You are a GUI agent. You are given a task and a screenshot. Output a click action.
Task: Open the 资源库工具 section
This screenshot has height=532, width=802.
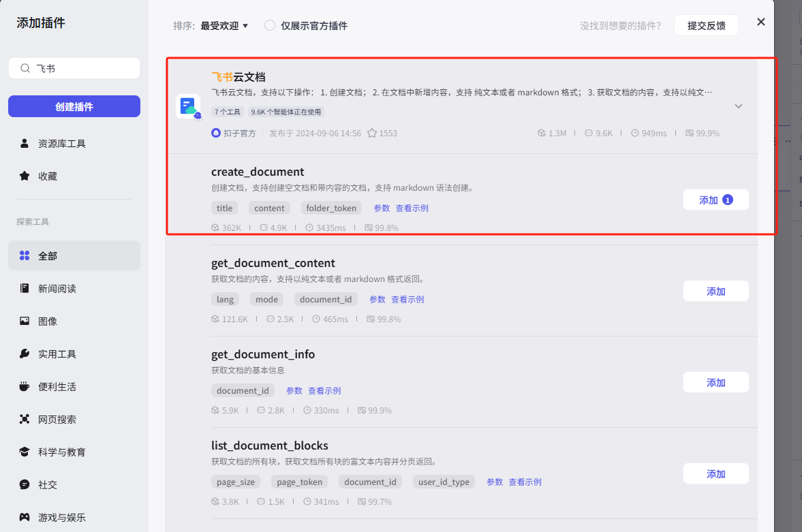tap(74, 143)
